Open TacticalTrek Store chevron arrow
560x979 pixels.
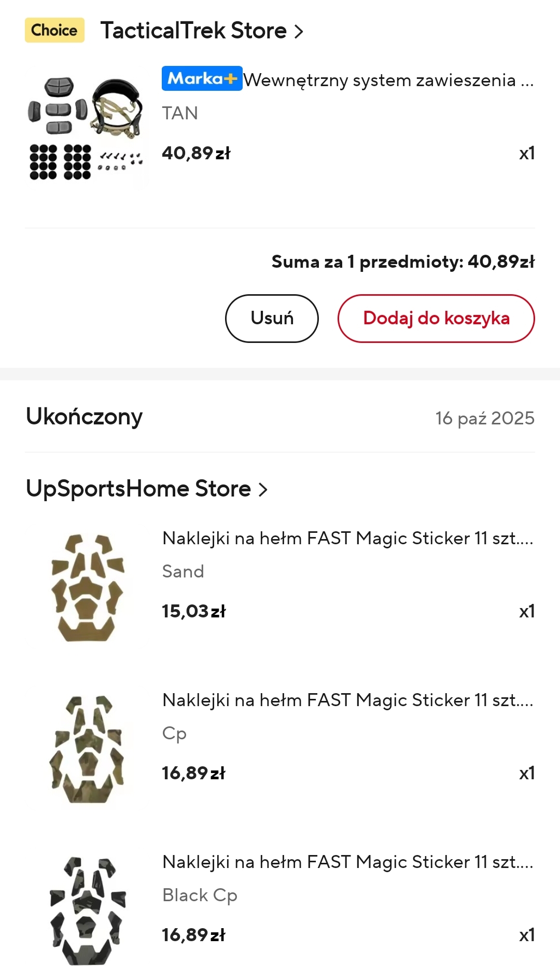[299, 32]
